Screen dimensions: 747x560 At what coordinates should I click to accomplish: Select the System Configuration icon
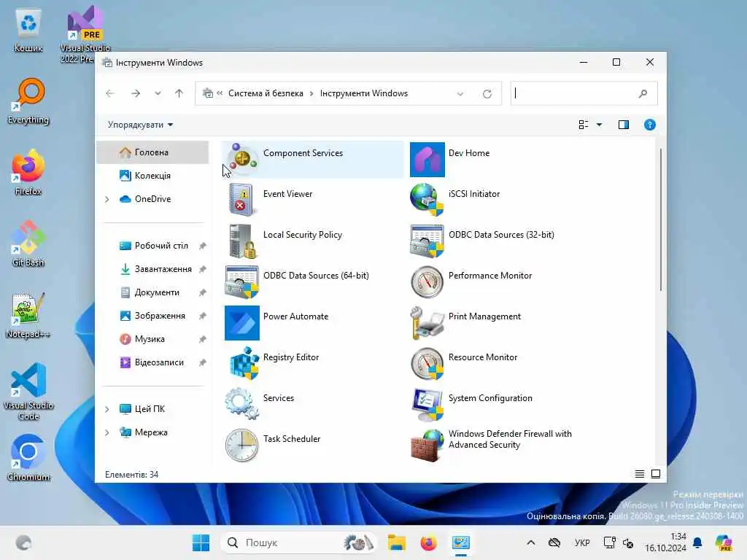[427, 404]
